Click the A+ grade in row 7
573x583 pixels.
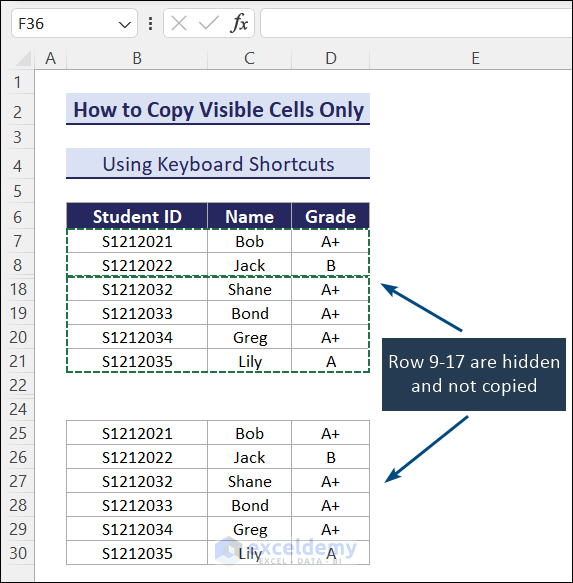click(x=331, y=242)
